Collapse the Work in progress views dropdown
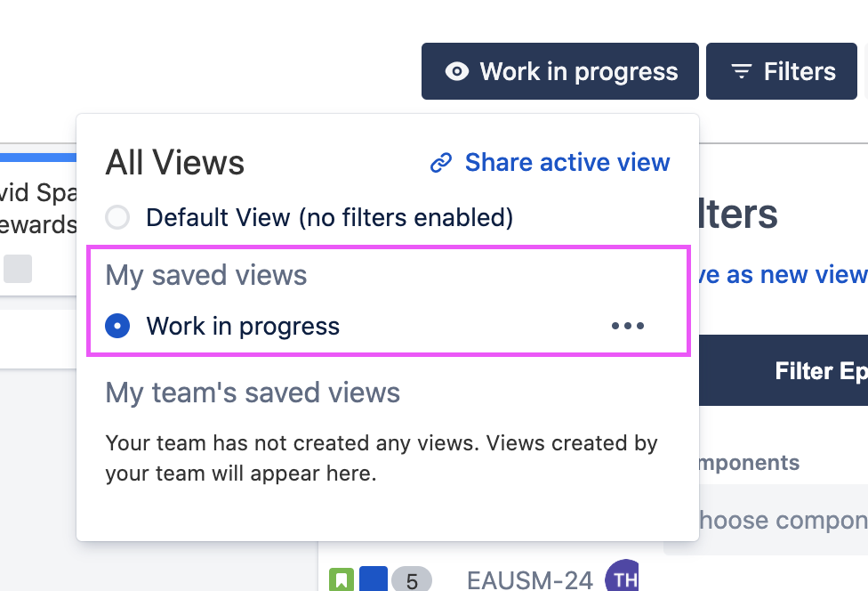Viewport: 868px width, 591px height. point(559,72)
